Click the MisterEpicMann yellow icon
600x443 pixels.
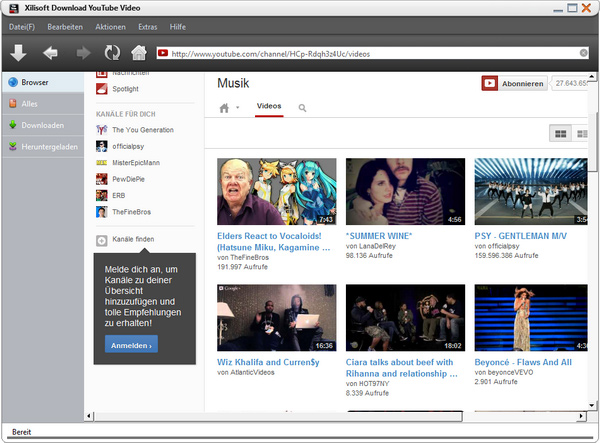click(101, 163)
